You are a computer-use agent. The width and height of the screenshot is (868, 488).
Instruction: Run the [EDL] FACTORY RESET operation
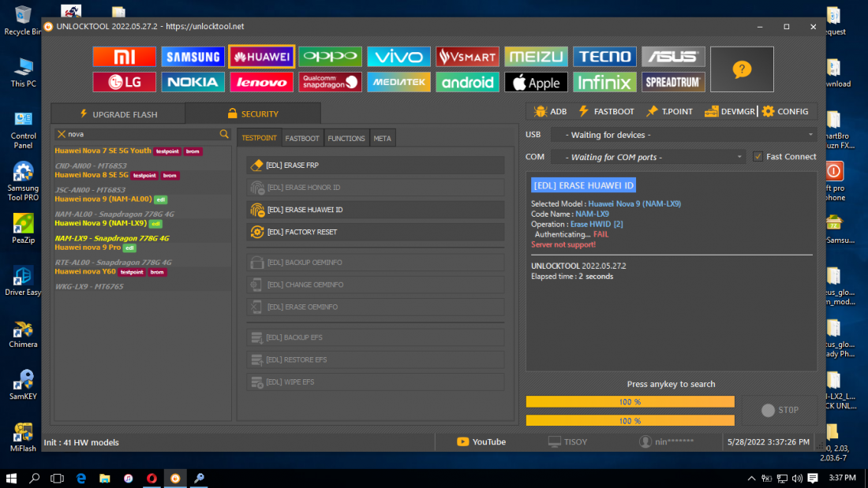click(x=376, y=232)
